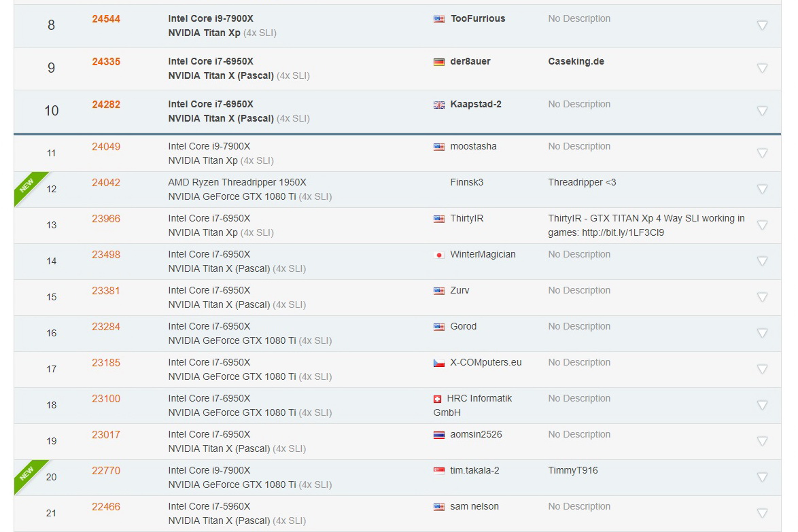
Task: Expand details for rank 8 TooFurrious result
Action: coord(762,25)
